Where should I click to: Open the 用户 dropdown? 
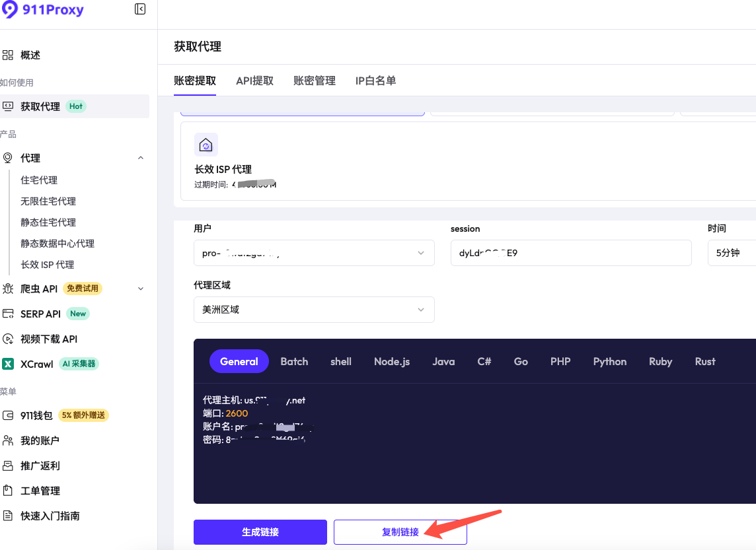(x=314, y=253)
